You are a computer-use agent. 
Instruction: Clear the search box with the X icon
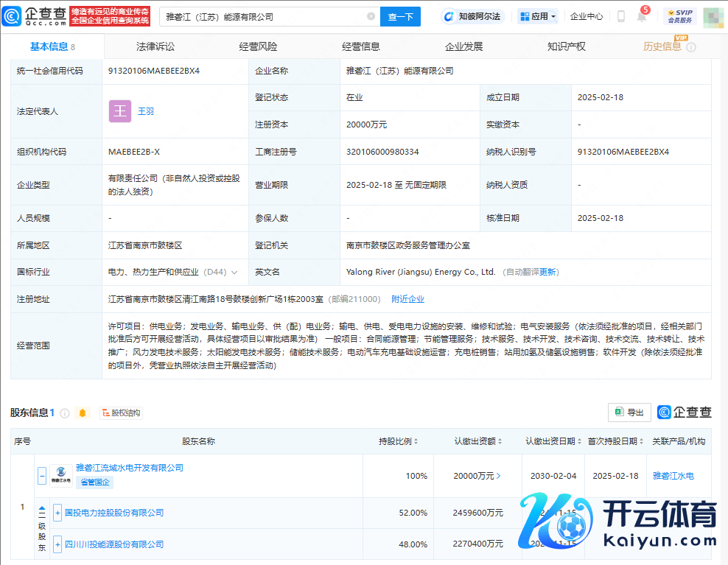tap(371, 16)
